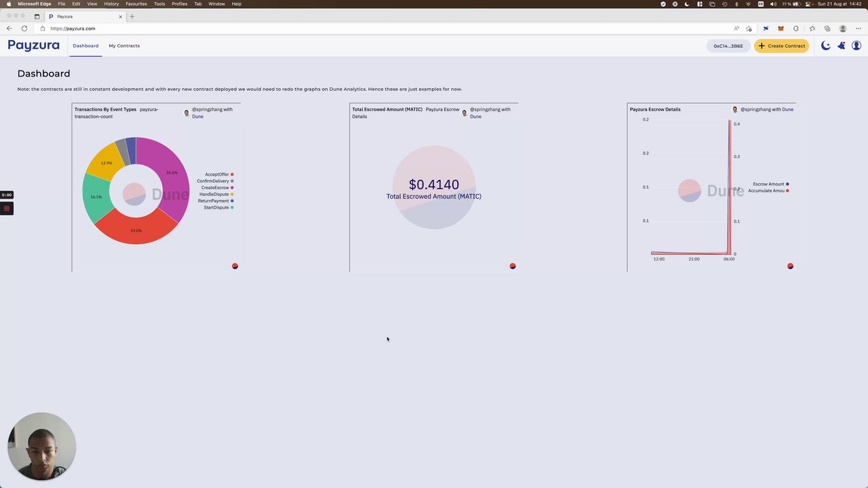
Task: Toggle Accumulate Amount legend series
Action: (x=768, y=190)
